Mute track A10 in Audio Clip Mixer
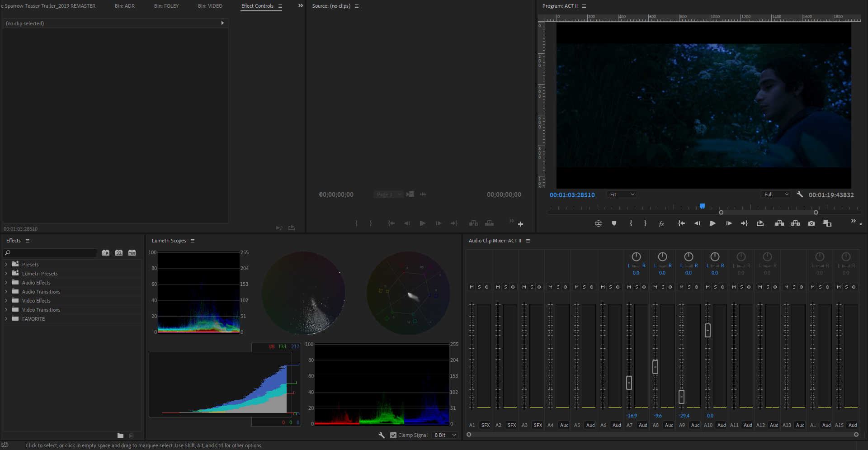Viewport: 868px width, 450px height. [x=708, y=287]
